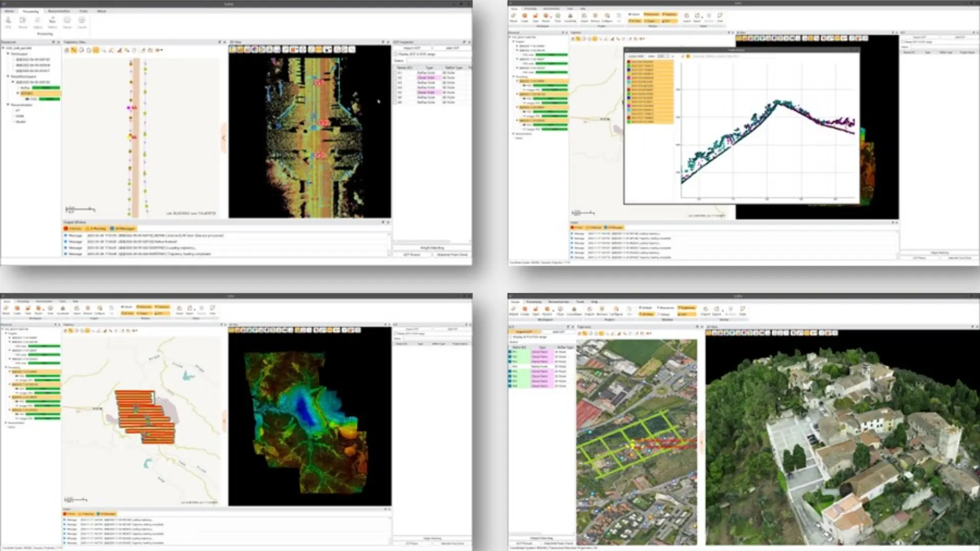Click the Pause icon in the Processing ribbon
The image size is (980, 551).
point(67,20)
